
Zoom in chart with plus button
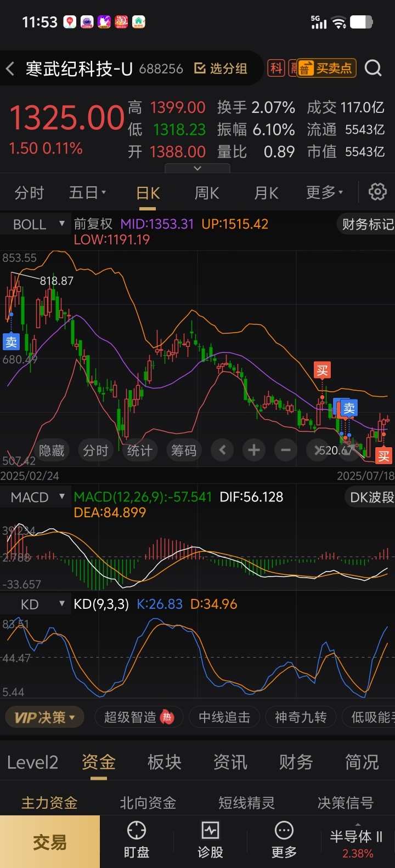pyautogui.click(x=253, y=450)
